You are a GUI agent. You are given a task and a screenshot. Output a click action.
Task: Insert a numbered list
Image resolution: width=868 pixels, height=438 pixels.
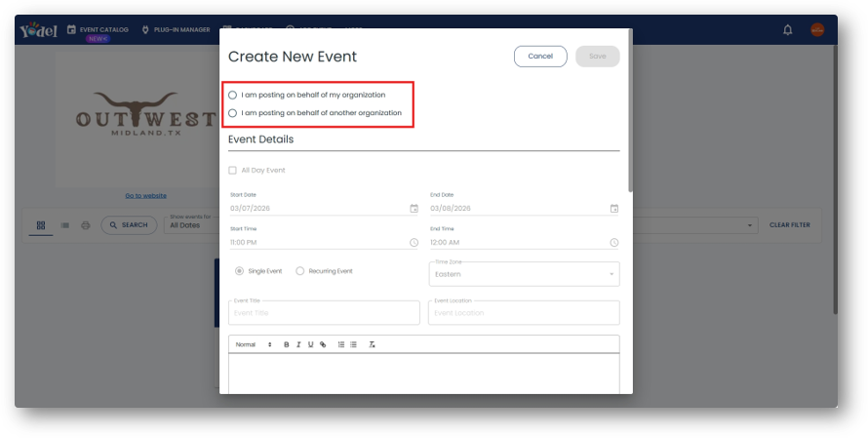click(x=341, y=344)
